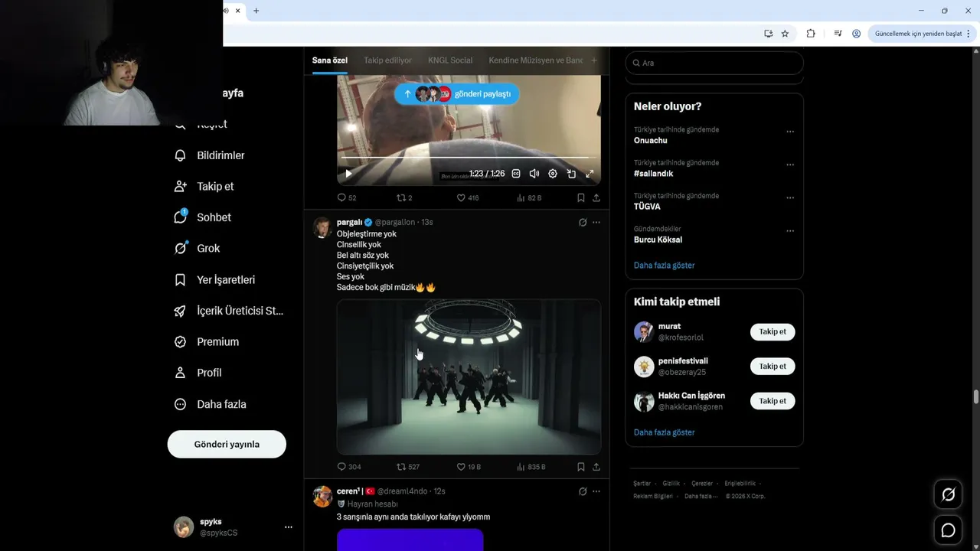This screenshot has height=551, width=980.
Task: Switch to the Takip ediliyor tab
Action: pos(387,60)
